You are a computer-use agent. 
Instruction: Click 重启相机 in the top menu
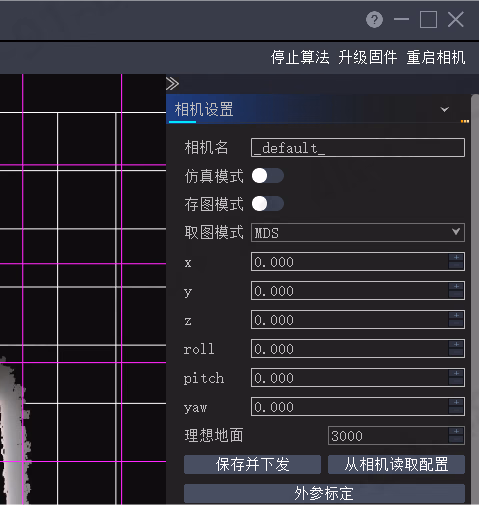(436, 57)
